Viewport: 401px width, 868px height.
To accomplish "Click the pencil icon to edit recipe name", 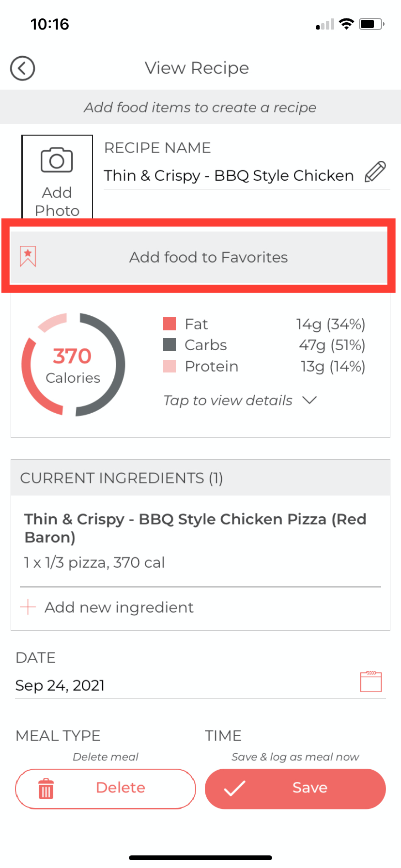I will 375,172.
